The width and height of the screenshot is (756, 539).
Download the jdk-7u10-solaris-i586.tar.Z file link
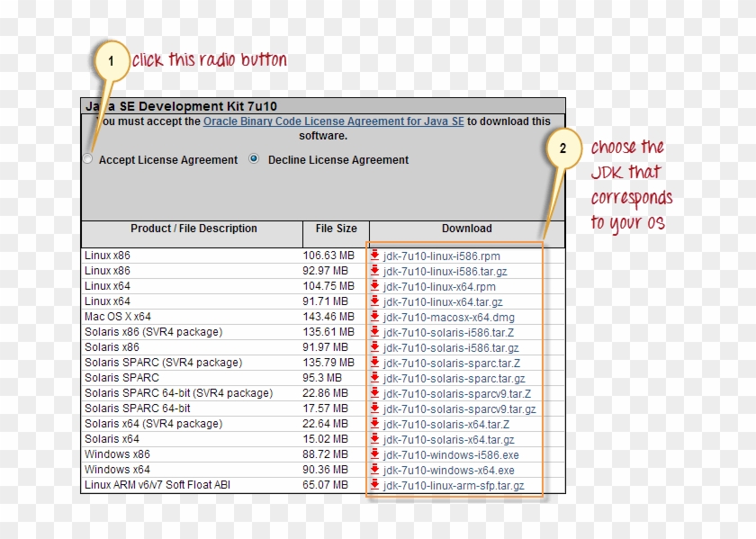pos(448,333)
